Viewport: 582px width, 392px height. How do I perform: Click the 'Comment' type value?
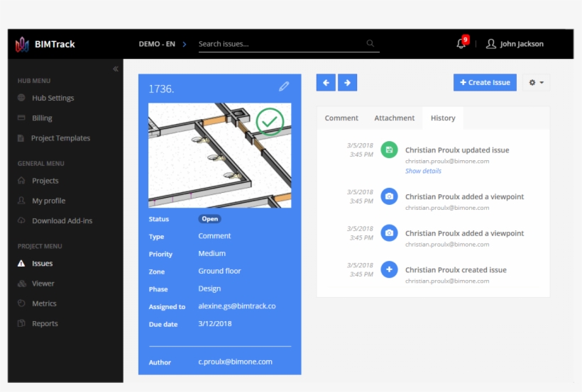214,236
